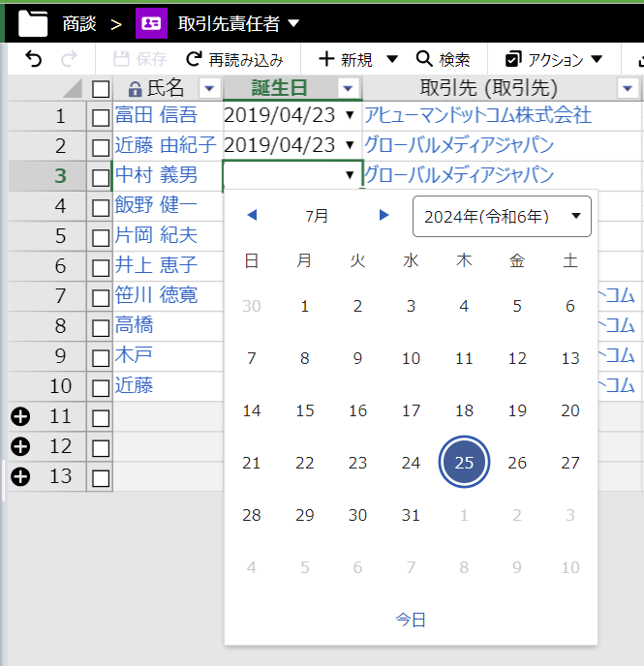This screenshot has width=644, height=666.
Task: Click the 今日 link in calendar
Action: pyautogui.click(x=411, y=620)
